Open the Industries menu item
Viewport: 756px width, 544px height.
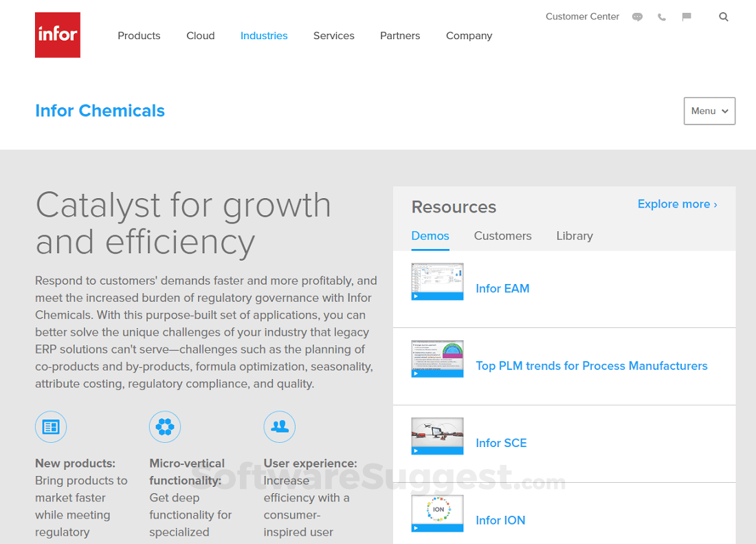click(264, 35)
